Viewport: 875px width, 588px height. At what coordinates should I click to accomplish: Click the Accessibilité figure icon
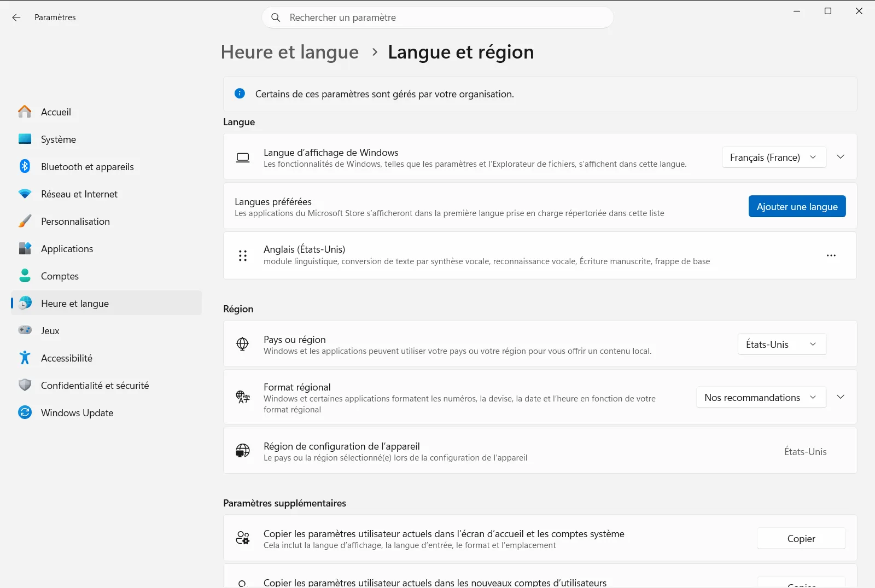tap(25, 358)
